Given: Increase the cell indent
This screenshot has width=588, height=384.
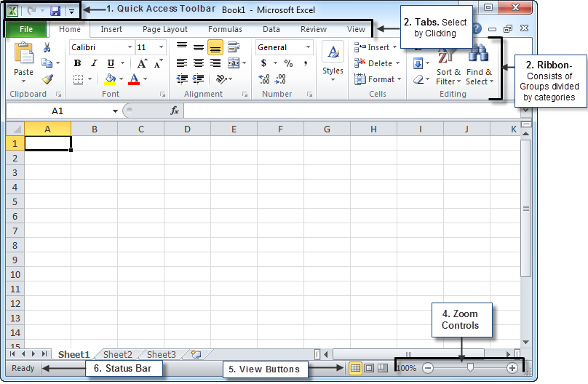Looking at the screenshot, I should tap(199, 79).
